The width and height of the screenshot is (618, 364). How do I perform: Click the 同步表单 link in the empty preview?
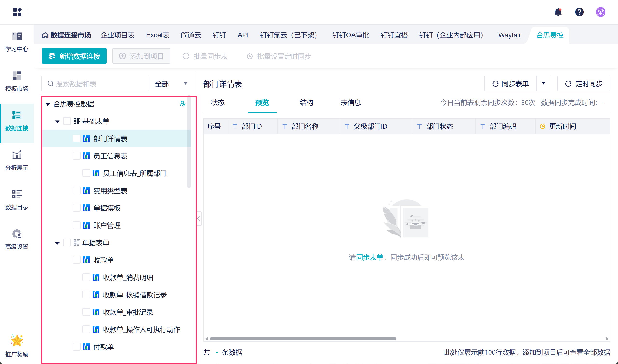369,257
